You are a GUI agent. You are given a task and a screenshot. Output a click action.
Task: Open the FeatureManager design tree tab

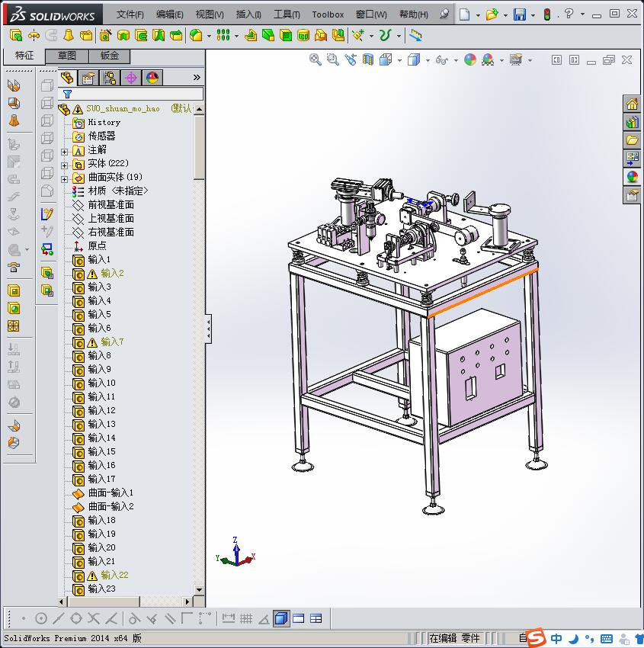[x=67, y=77]
